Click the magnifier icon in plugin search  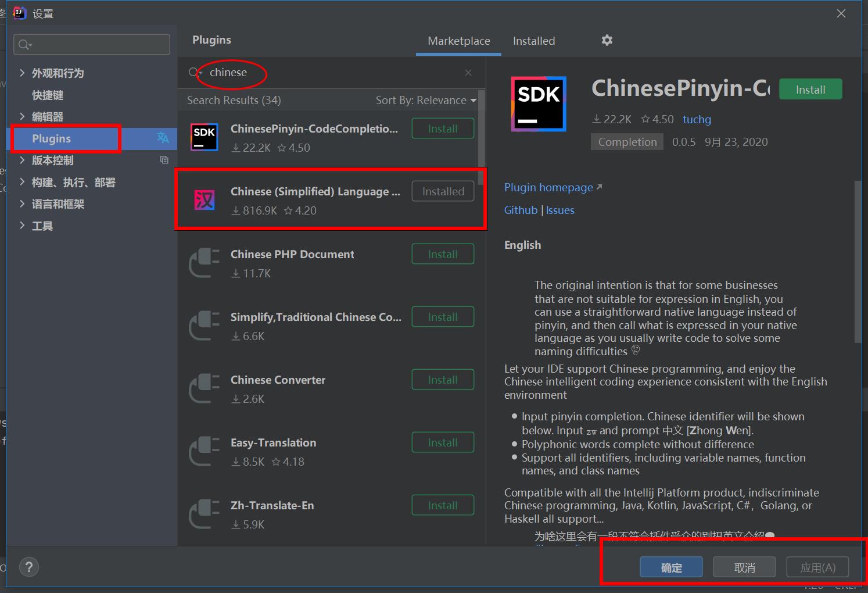(195, 73)
